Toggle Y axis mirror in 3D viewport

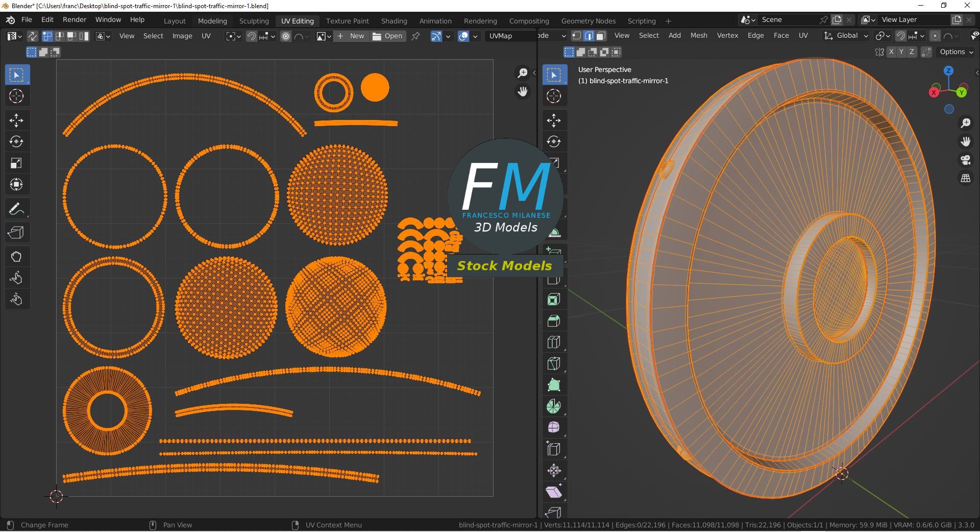pyautogui.click(x=901, y=52)
